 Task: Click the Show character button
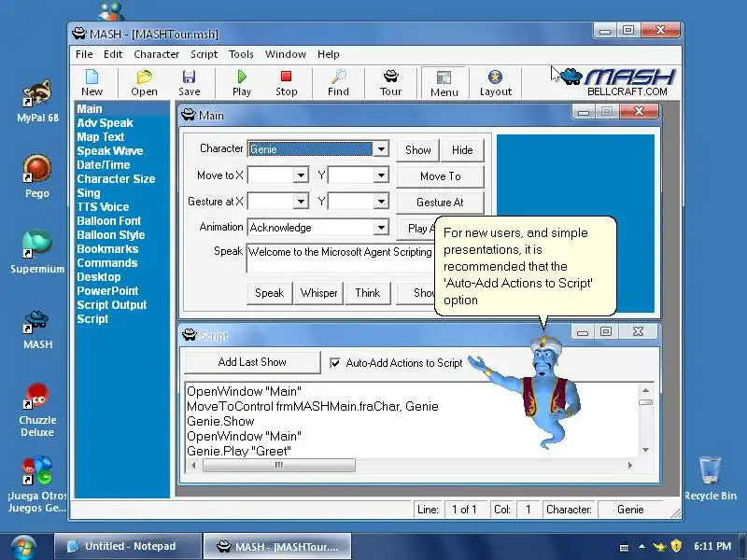click(417, 150)
